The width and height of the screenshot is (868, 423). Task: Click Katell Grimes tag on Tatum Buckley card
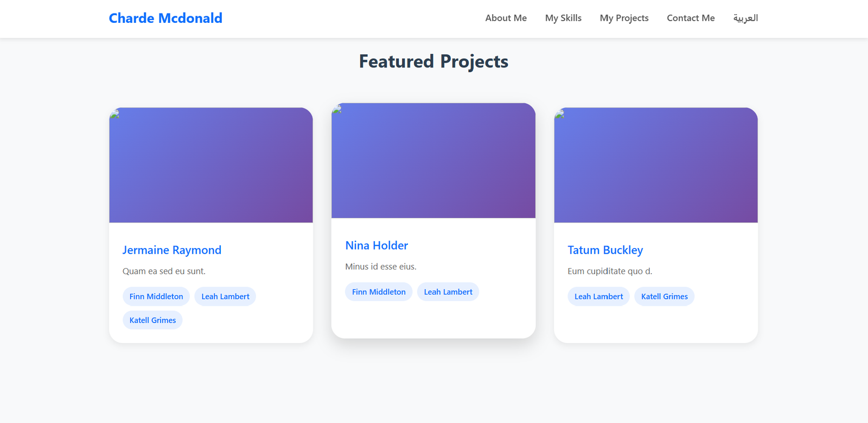coord(664,296)
